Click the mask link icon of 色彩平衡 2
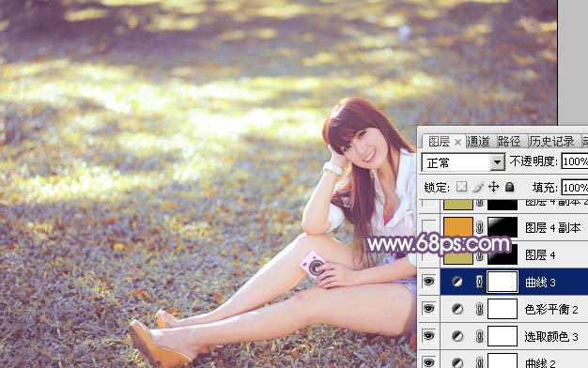This screenshot has width=588, height=368. (x=479, y=309)
